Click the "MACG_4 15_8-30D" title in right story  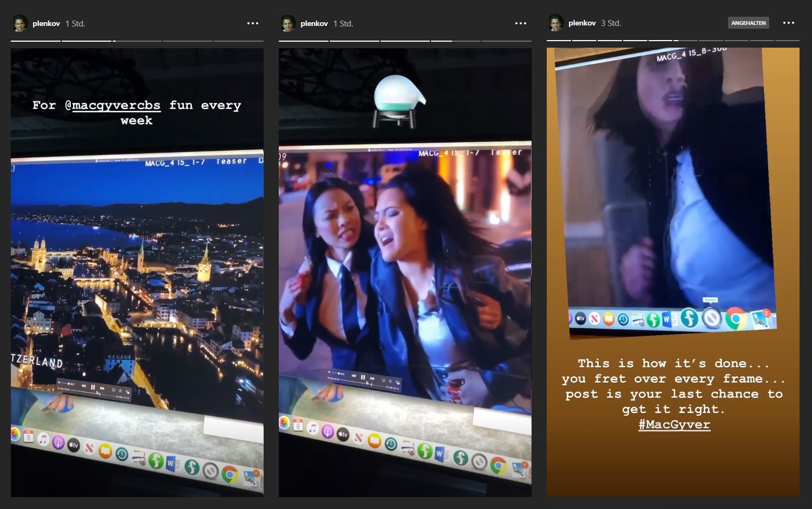[x=691, y=54]
